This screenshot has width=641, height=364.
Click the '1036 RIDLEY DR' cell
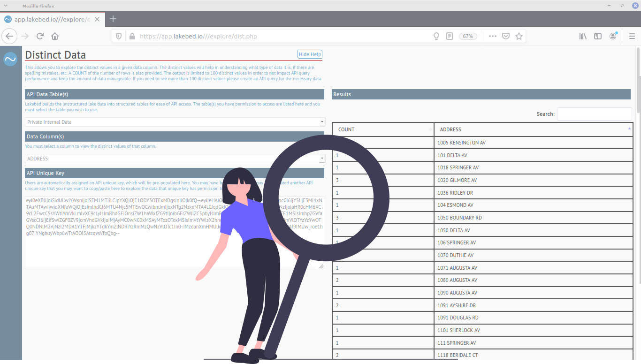click(x=534, y=193)
